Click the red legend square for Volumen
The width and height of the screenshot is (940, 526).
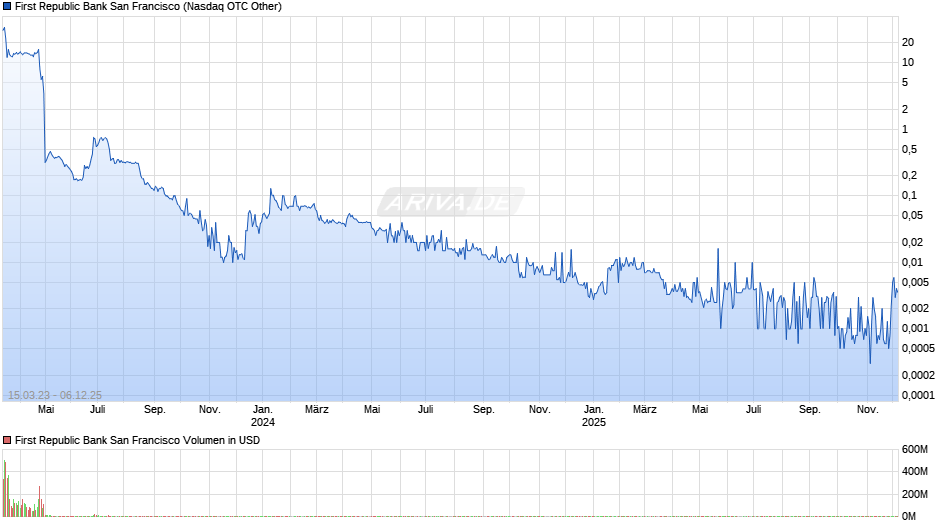tap(7, 440)
